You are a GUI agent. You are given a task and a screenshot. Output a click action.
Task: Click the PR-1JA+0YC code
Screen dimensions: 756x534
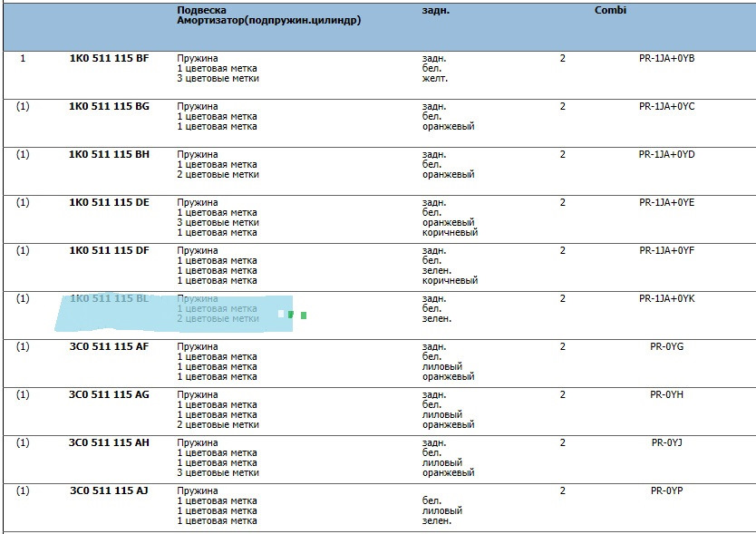(x=667, y=106)
